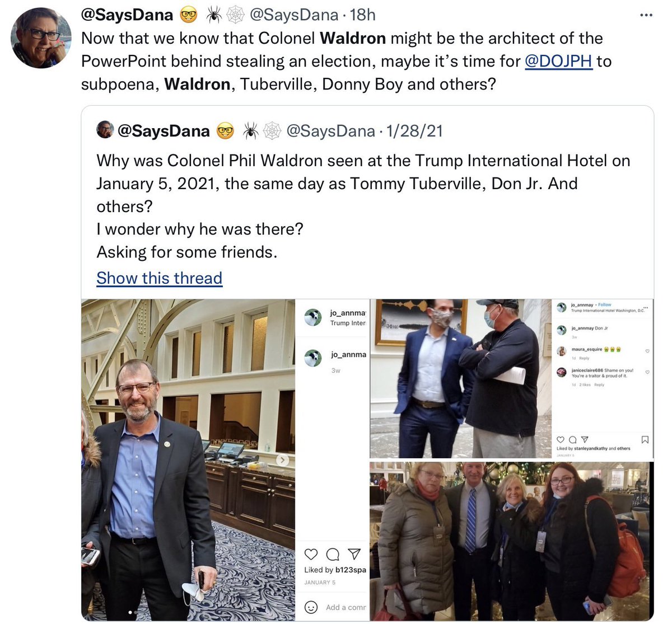Open photo of bearded man in lobby
Screen dimensions: 672x624
point(188,460)
